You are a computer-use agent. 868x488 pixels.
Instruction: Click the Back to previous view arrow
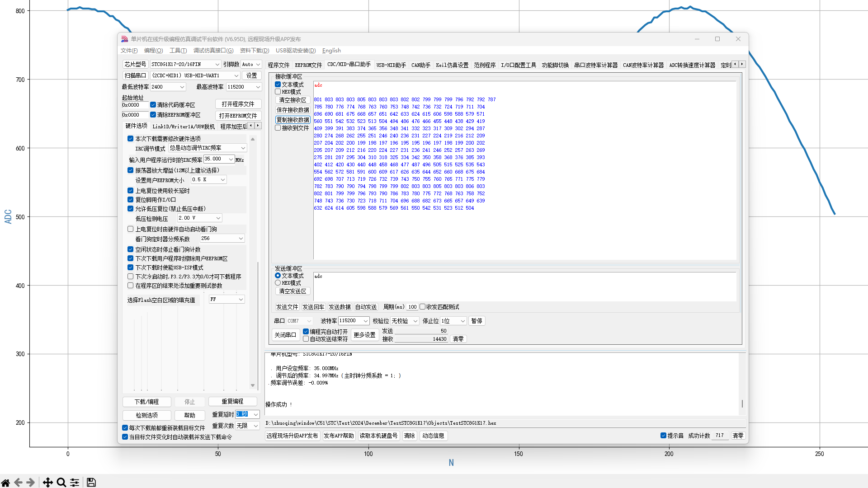[x=19, y=483]
